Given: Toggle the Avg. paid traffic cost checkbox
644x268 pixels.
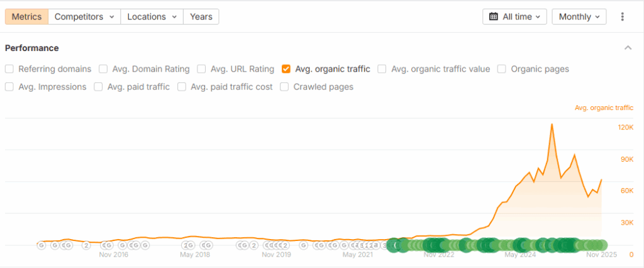Looking at the screenshot, I should tap(182, 87).
